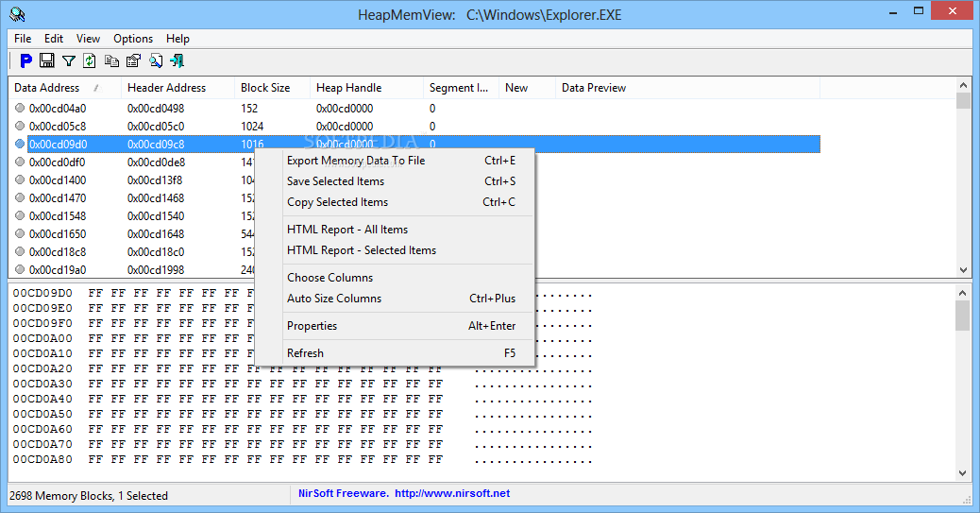Image resolution: width=980 pixels, height=513 pixels.
Task: Click the circle icon for row 0x00cd1470
Action: tap(20, 197)
